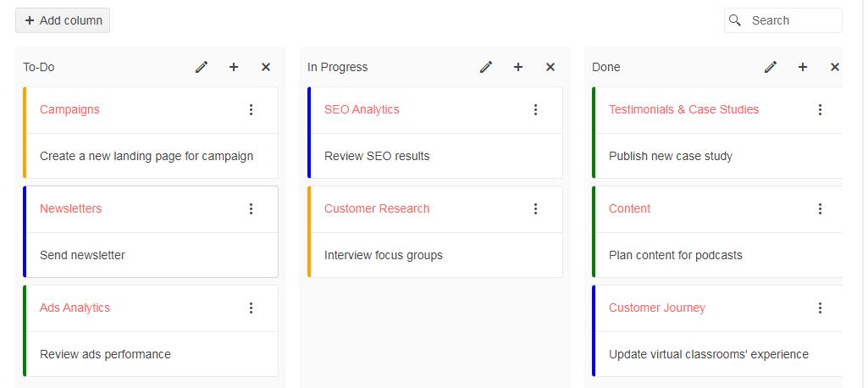Open the Customer Journey card title
The image size is (868, 388).
pyautogui.click(x=656, y=308)
